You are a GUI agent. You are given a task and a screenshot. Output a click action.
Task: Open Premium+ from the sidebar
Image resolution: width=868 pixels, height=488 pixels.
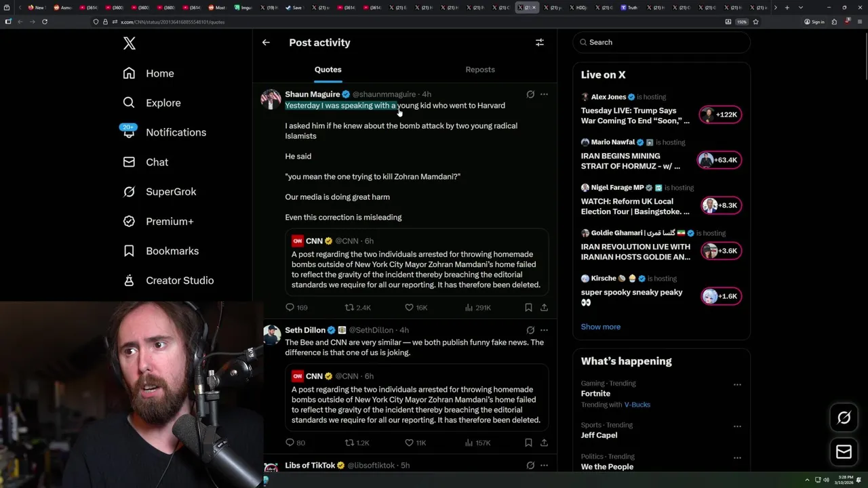(x=158, y=221)
